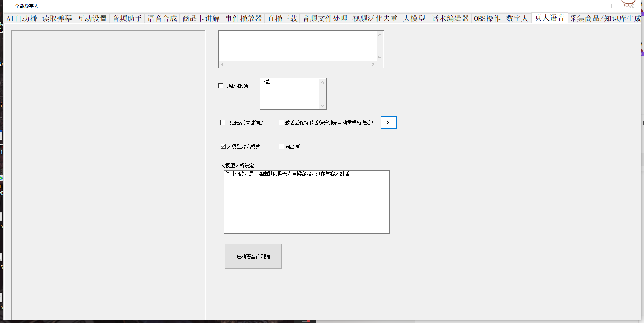Image resolution: width=644 pixels, height=323 pixels.
Task: Focus the minutes input showing 3
Action: 389,123
